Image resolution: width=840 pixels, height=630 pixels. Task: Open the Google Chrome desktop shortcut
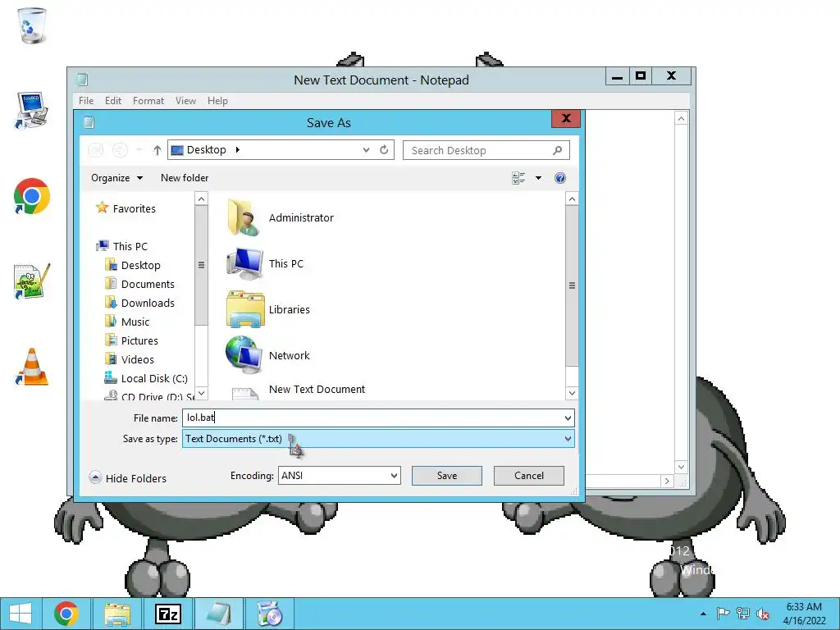pos(32,196)
